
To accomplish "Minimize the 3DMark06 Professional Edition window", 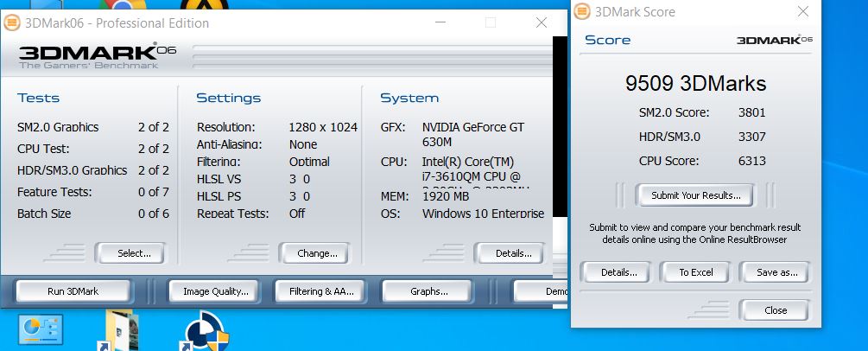I will [x=440, y=22].
